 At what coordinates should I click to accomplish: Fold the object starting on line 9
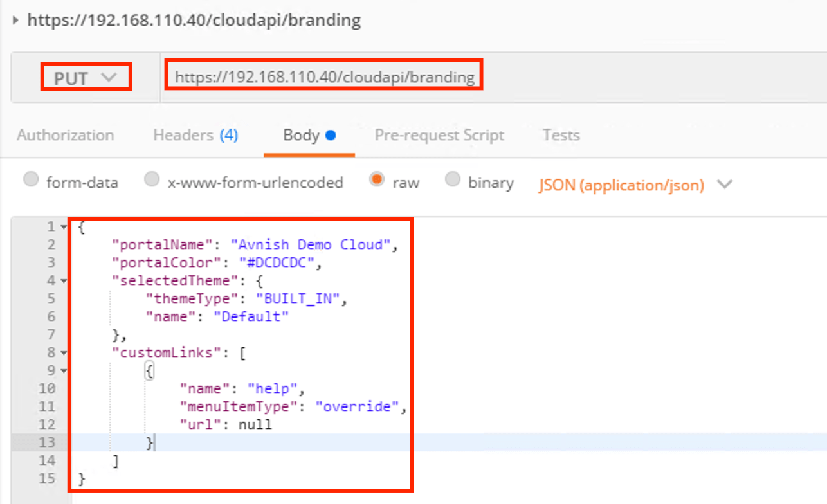point(63,371)
